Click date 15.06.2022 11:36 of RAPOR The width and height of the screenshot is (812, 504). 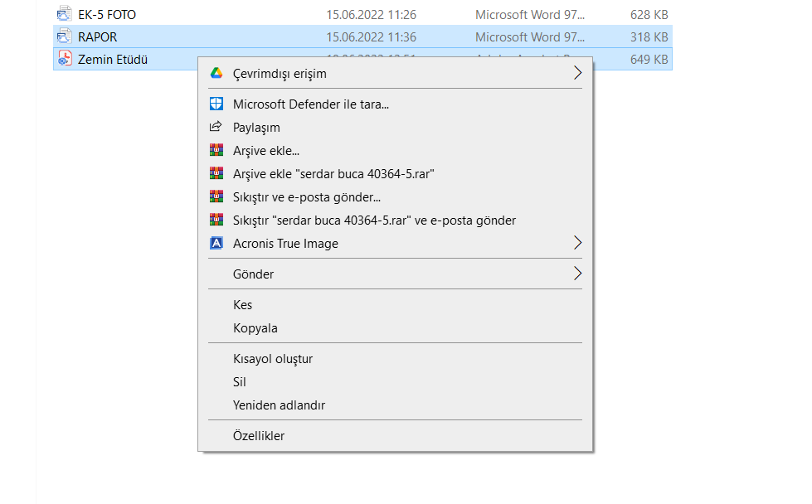[x=371, y=36]
